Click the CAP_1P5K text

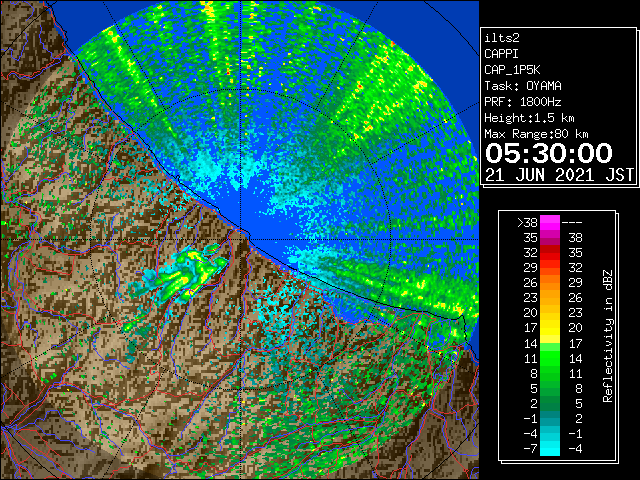tap(512, 70)
